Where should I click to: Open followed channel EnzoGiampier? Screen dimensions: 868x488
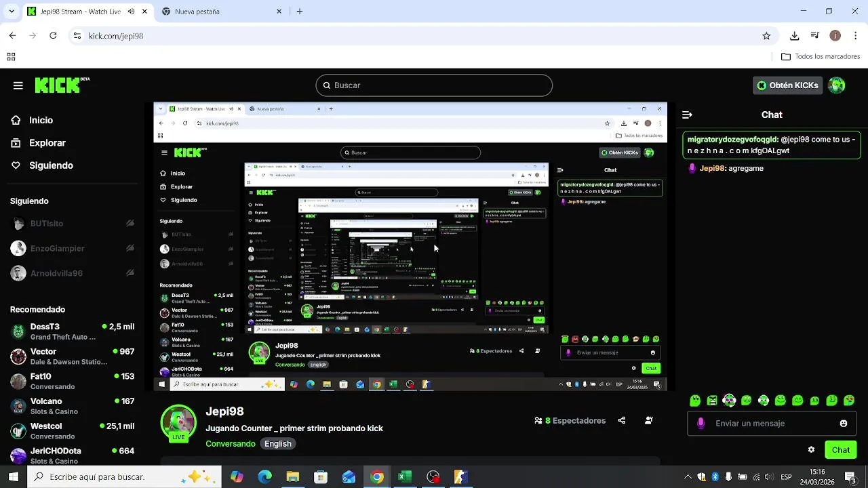[73, 248]
